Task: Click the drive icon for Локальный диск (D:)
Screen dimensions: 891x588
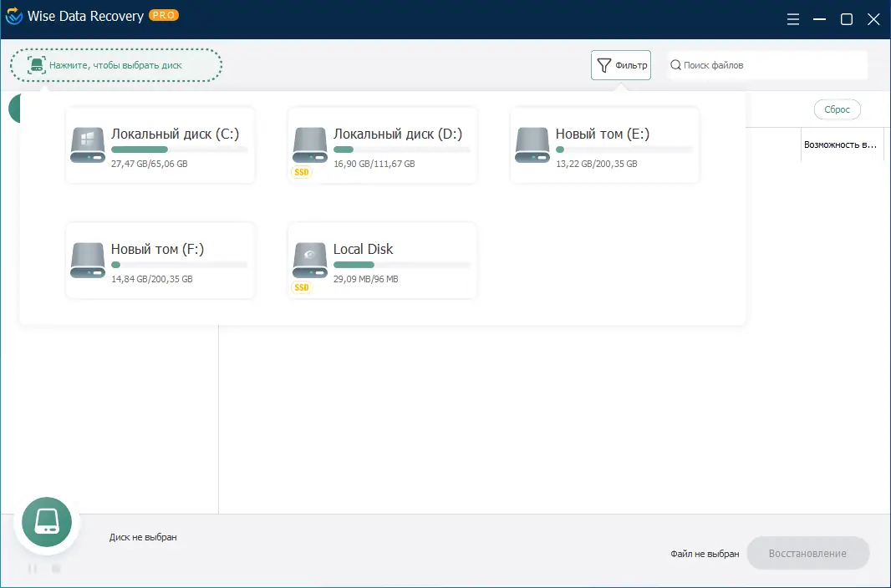Action: [x=310, y=144]
